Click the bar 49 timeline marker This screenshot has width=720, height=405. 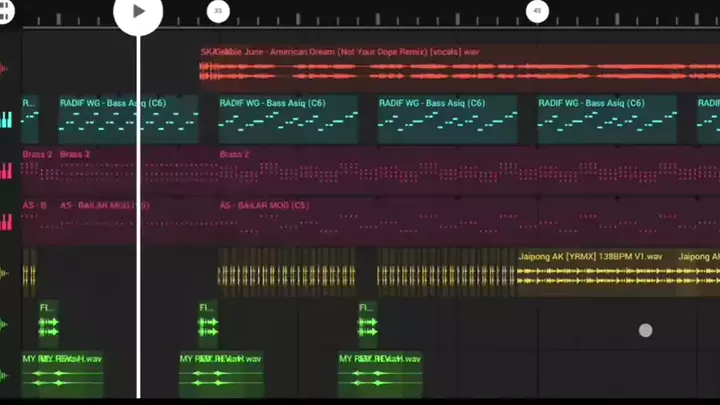click(537, 12)
